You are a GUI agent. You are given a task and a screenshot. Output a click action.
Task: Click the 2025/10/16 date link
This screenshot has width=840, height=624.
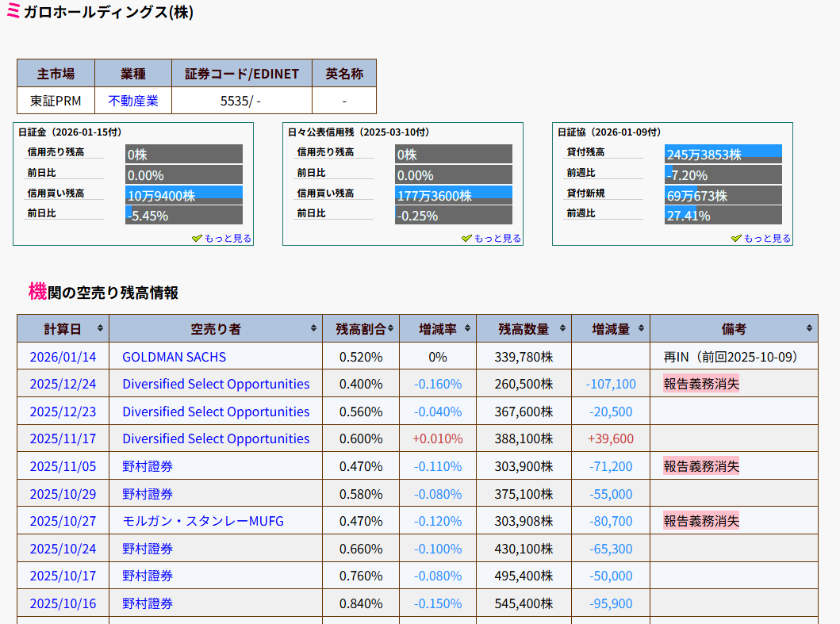[x=63, y=603]
